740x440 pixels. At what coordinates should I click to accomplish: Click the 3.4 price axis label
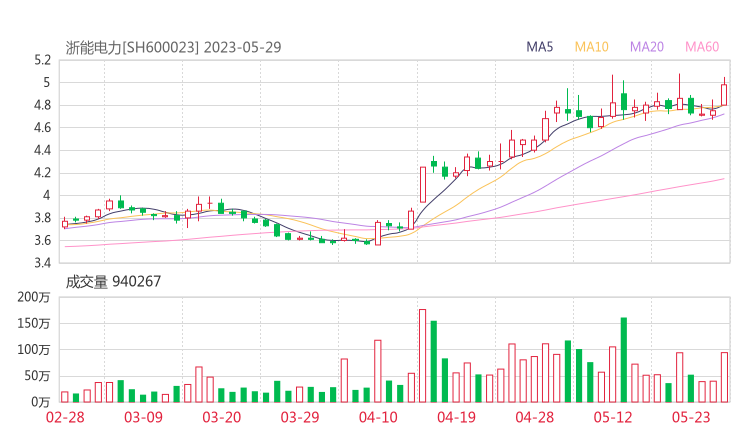tap(42, 262)
